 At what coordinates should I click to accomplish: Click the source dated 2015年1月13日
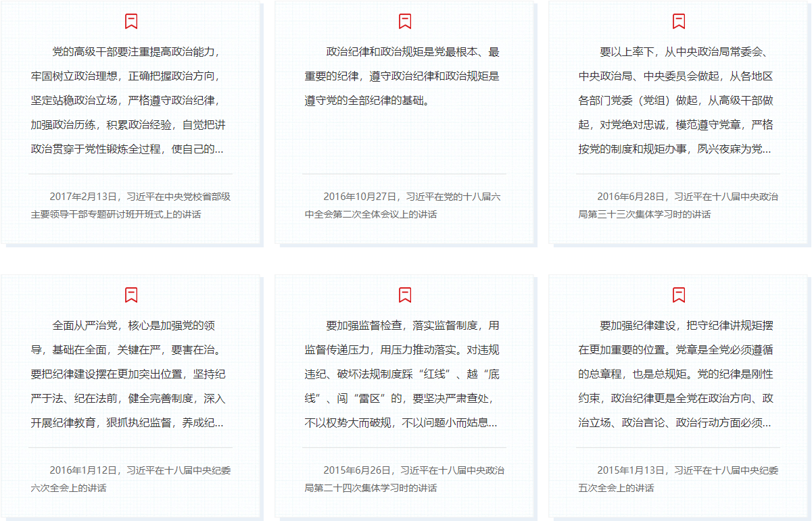click(x=677, y=478)
